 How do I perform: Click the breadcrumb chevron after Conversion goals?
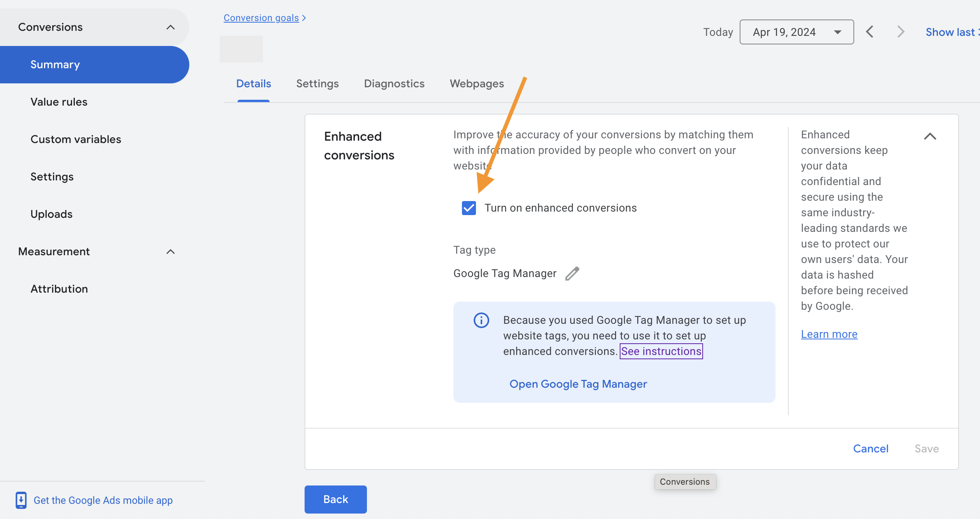[304, 18]
